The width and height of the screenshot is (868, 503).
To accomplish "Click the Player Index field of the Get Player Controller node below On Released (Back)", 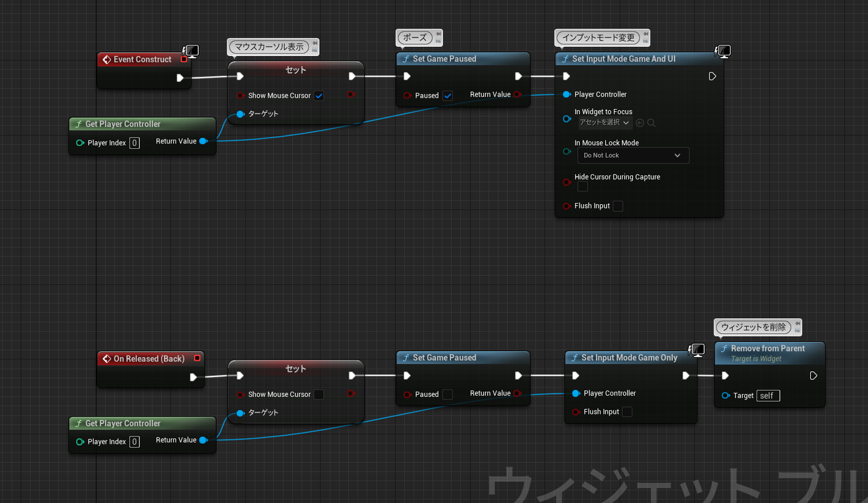I will click(x=134, y=442).
